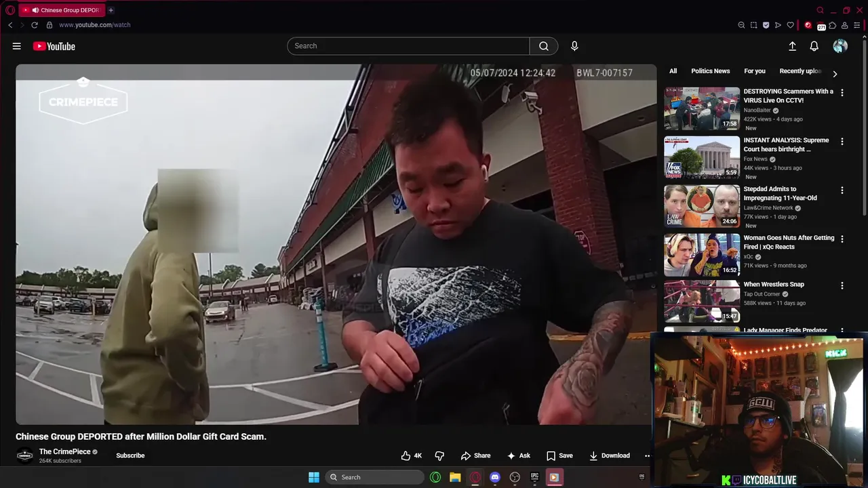
Task: Click the Windows taskbar Search box
Action: (x=374, y=477)
